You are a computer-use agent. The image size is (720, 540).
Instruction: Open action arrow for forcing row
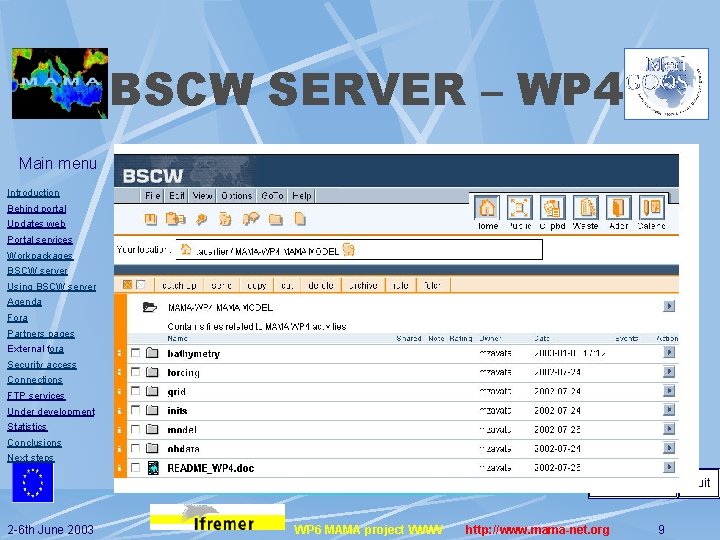point(669,371)
